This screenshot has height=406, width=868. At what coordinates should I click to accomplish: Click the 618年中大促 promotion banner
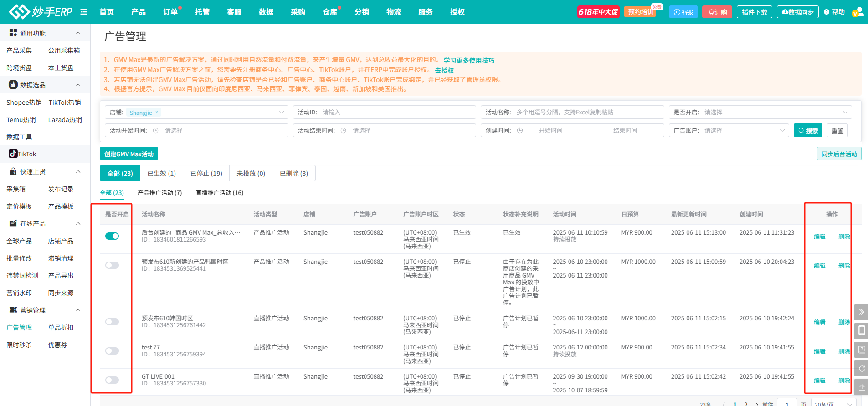[598, 12]
